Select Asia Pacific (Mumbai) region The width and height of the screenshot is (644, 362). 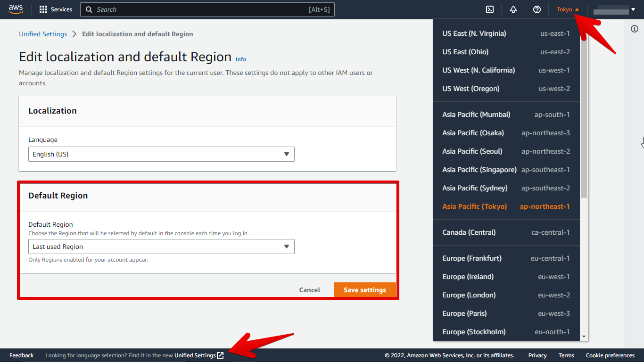coord(506,115)
